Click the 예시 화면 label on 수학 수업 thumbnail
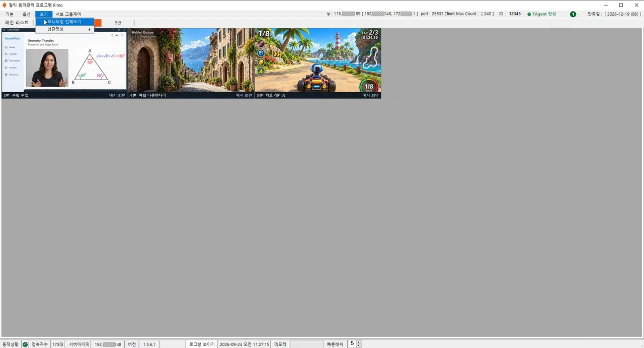 tap(117, 95)
